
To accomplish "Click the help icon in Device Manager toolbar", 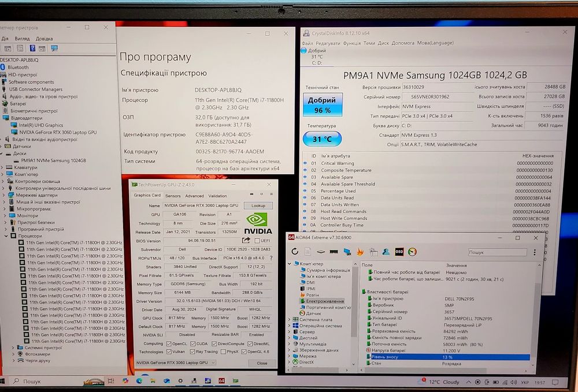I will tap(32, 48).
